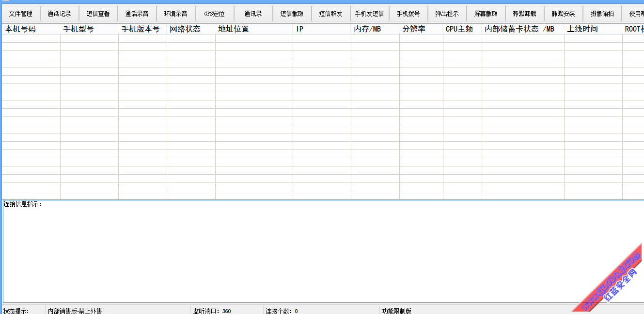Viewport: 644px width, 314px height.
Task: Click the 监听端口: 360 status entry
Action: (x=212, y=311)
